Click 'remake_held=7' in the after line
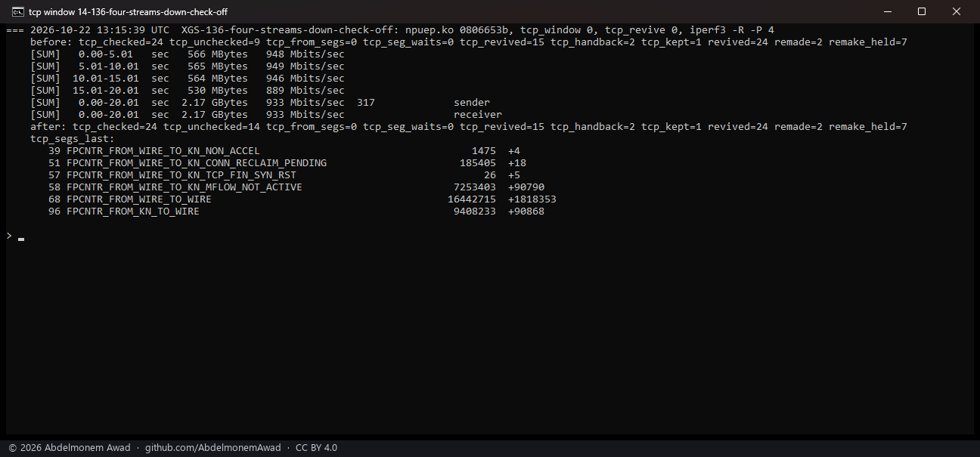 [x=868, y=127]
